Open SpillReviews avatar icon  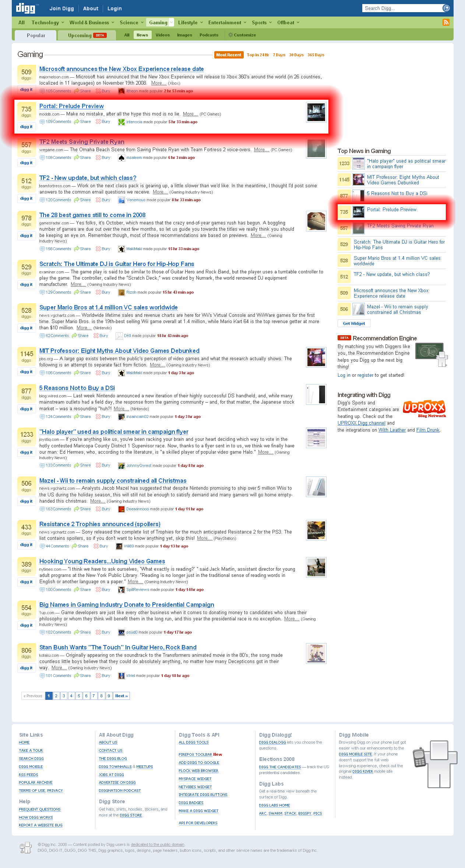121,589
